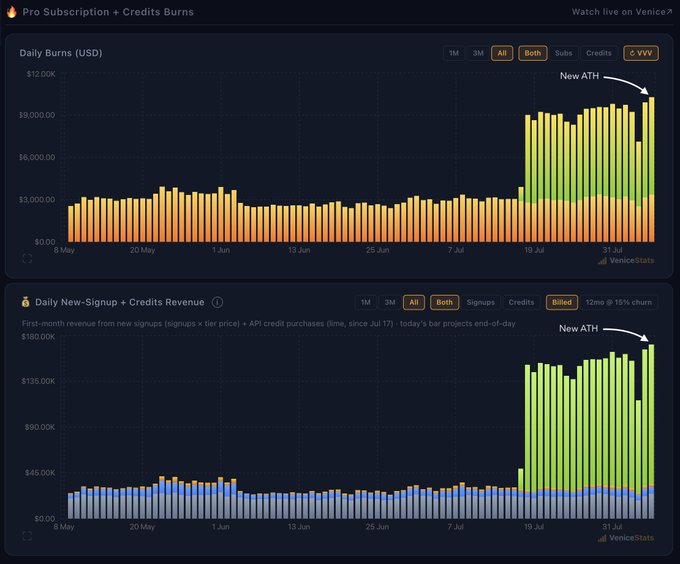Choose Credits filter in Daily Burns chart
This screenshot has width=680, height=564.
(x=598, y=53)
